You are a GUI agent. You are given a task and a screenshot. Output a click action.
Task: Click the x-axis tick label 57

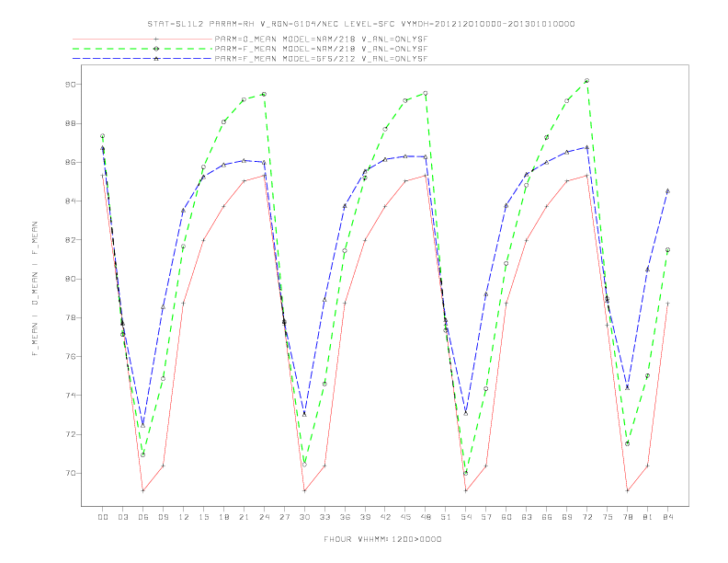click(x=486, y=517)
